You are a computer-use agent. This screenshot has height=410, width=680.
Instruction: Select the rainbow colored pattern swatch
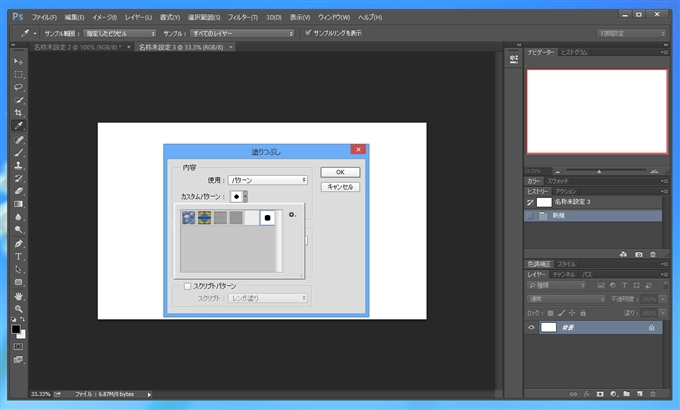point(204,218)
